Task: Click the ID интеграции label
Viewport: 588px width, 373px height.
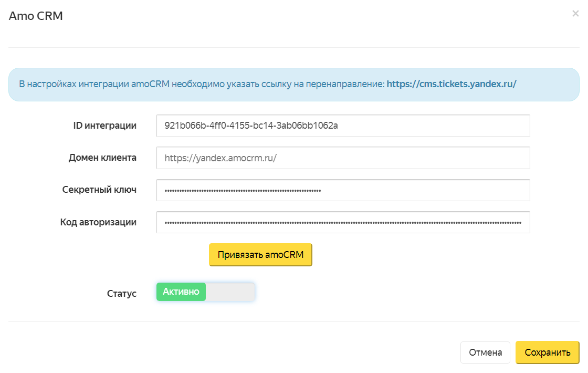Action: tap(104, 126)
